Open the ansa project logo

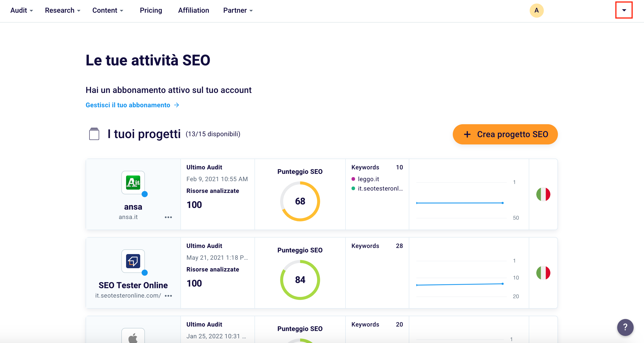pyautogui.click(x=133, y=183)
